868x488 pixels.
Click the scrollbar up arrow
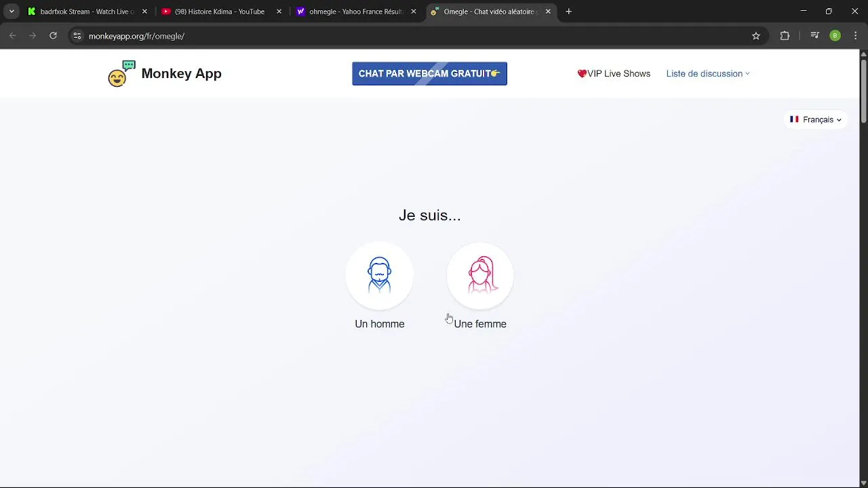point(863,54)
